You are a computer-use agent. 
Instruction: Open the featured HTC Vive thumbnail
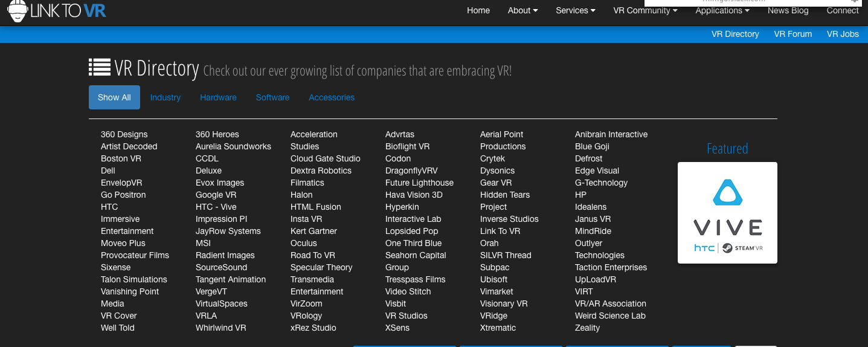pyautogui.click(x=727, y=213)
